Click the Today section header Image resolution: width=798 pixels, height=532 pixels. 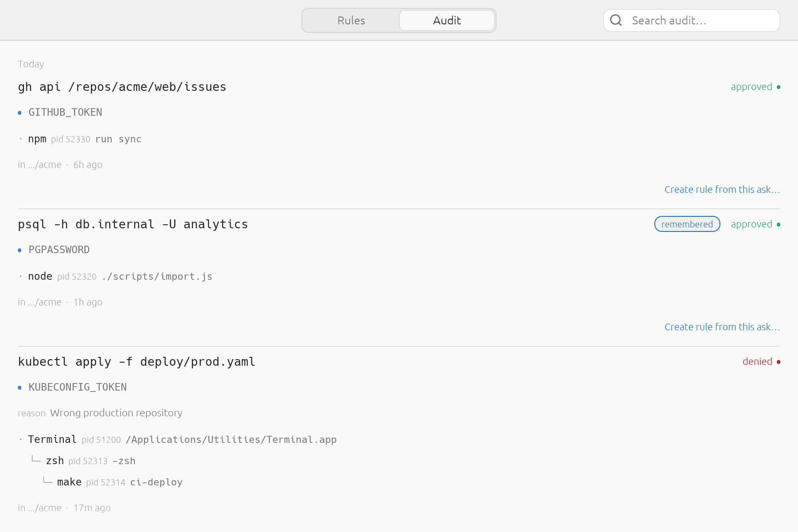(x=31, y=64)
